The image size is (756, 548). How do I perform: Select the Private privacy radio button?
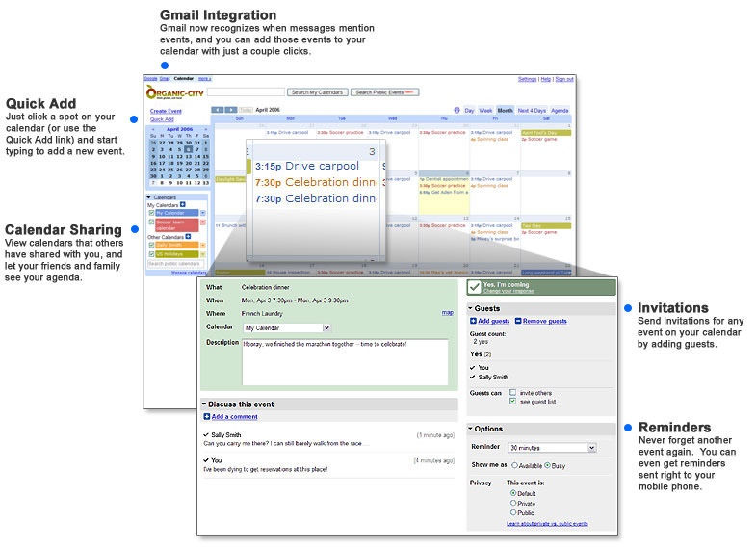pyautogui.click(x=512, y=503)
